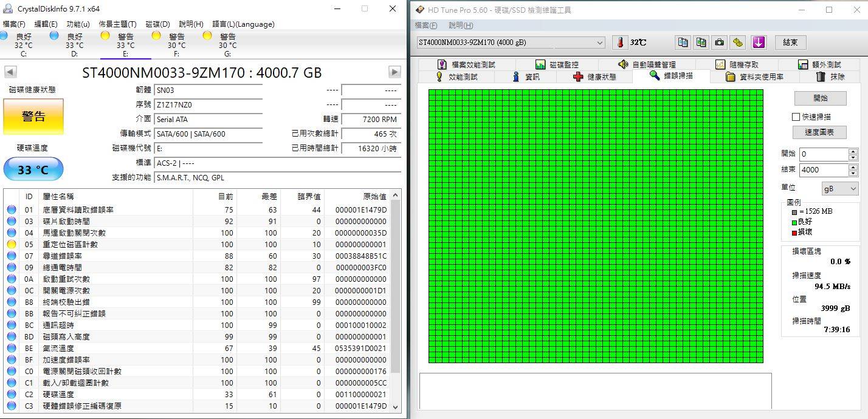The height and width of the screenshot is (419, 868).
Task: Click the copy screenshot to clipboard icon
Action: (701, 43)
